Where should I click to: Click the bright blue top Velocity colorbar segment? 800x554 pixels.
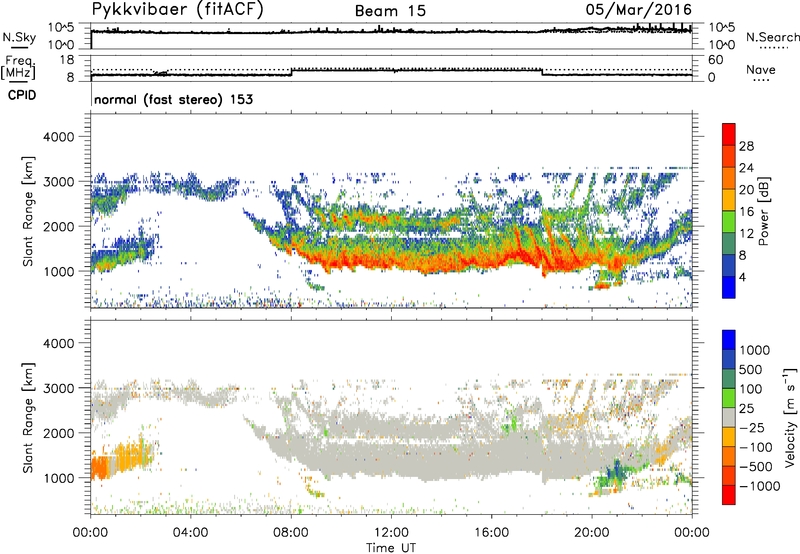tap(729, 340)
